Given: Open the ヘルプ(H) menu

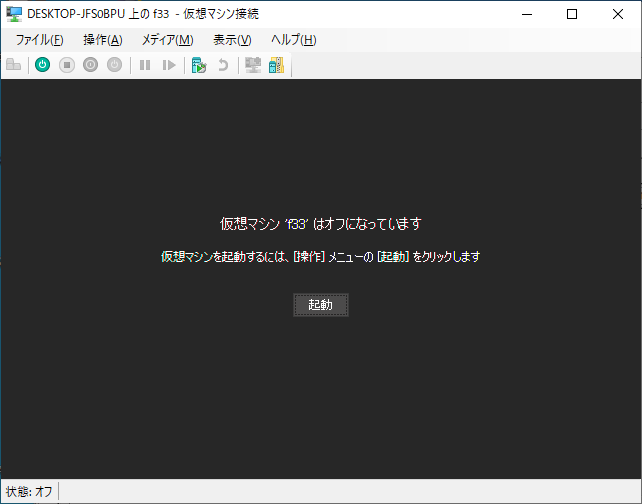Looking at the screenshot, I should tap(294, 40).
